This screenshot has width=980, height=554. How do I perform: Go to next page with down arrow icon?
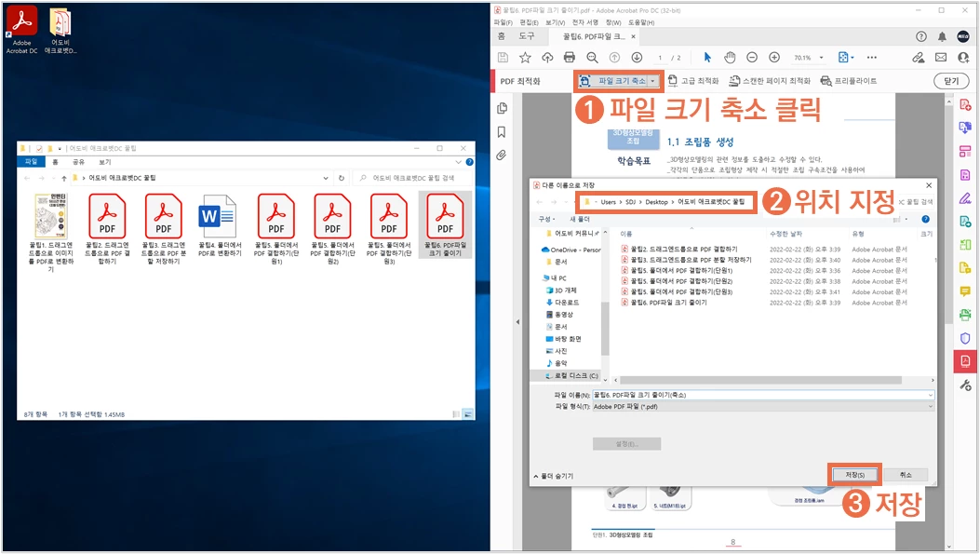637,58
